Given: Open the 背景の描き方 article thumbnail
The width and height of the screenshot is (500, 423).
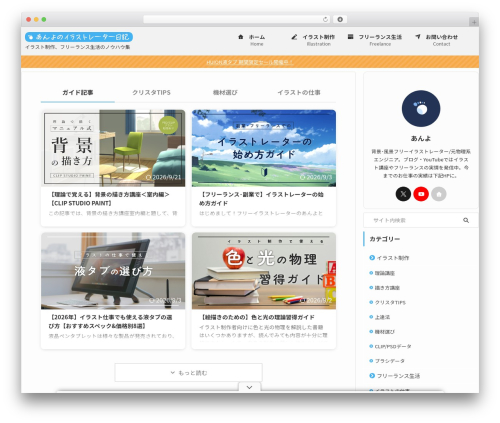Looking at the screenshot, I should click(113, 148).
